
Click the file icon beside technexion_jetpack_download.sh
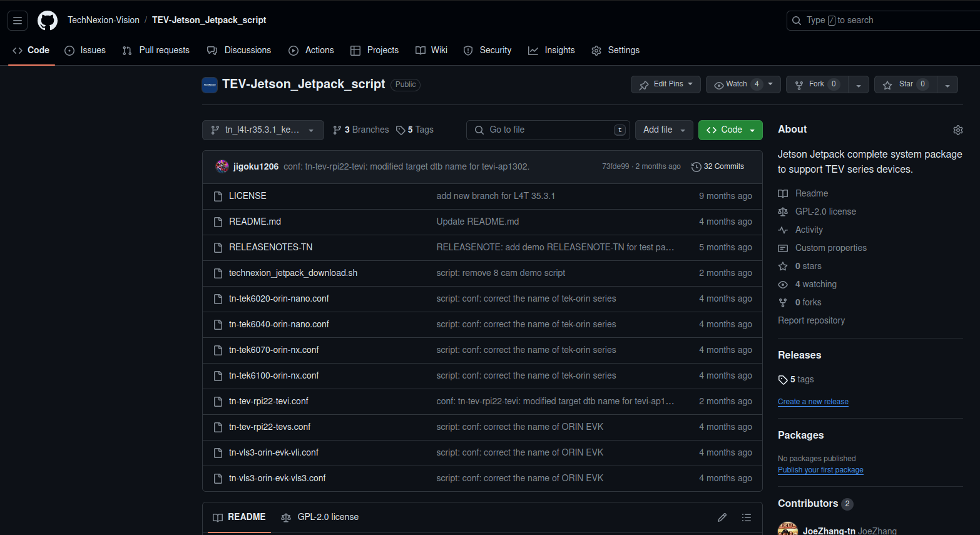tap(218, 273)
